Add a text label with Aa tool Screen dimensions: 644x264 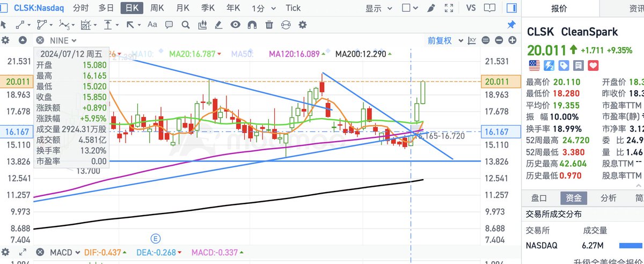152,25
